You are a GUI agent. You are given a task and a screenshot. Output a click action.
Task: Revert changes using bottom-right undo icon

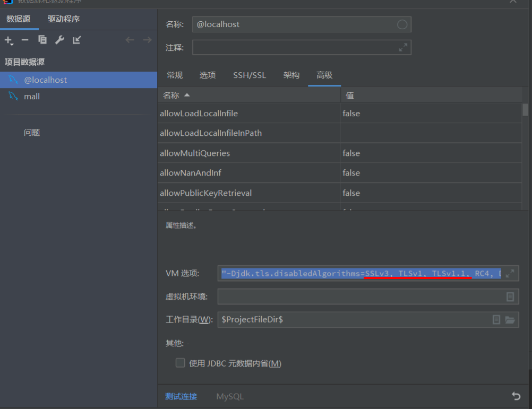pos(515,396)
